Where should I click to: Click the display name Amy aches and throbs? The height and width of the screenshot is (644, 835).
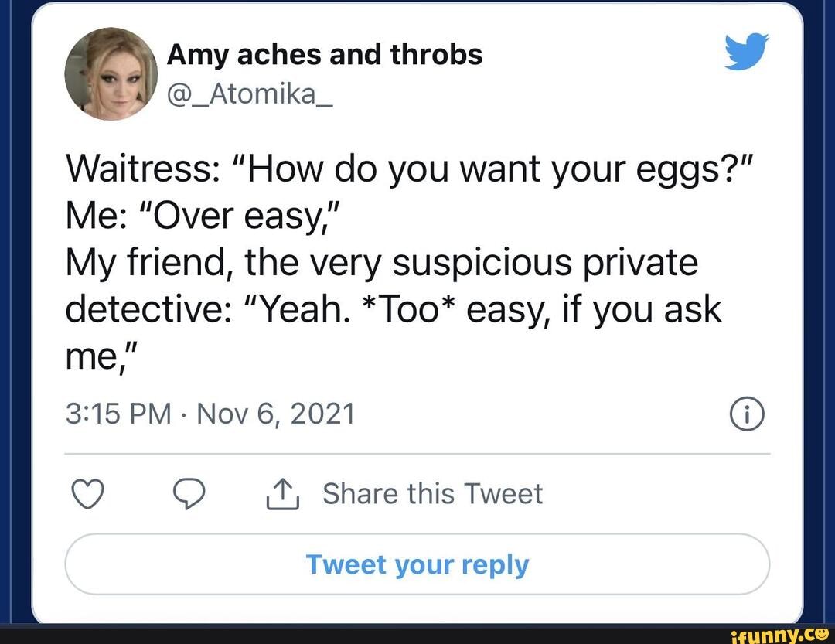(325, 53)
